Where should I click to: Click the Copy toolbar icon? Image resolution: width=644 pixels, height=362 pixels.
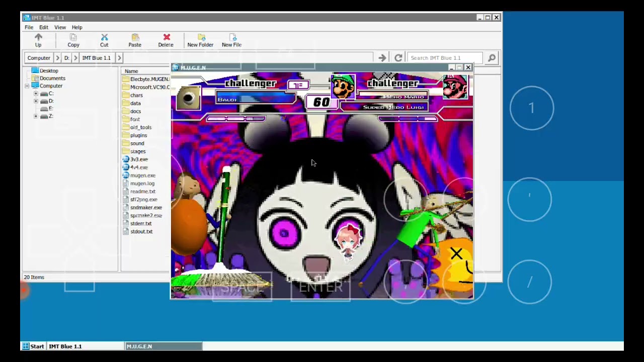[73, 38]
